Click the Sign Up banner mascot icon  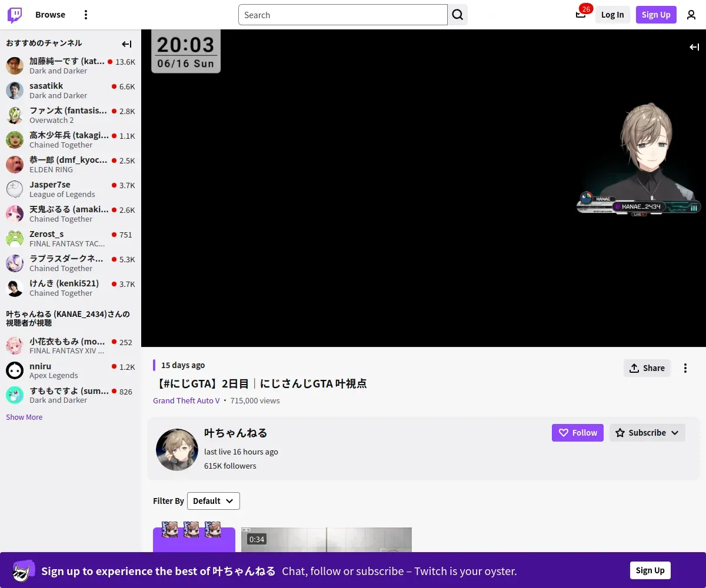click(x=24, y=570)
